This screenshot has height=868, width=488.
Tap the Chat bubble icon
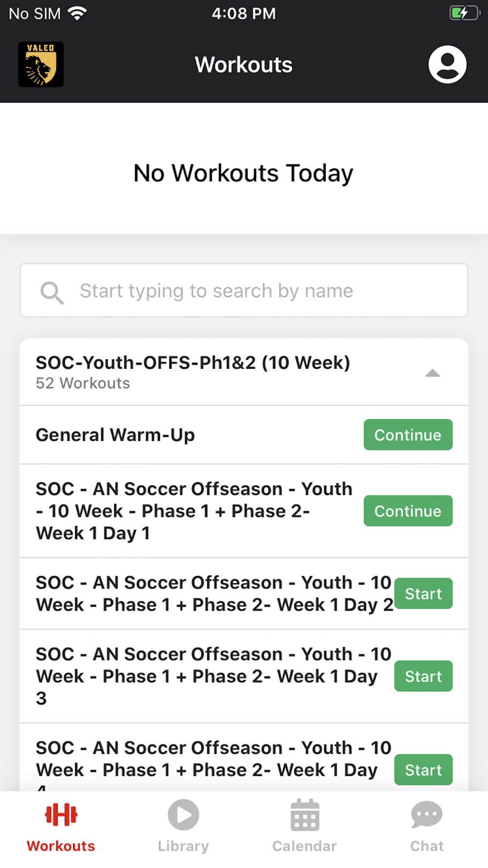pos(427,814)
